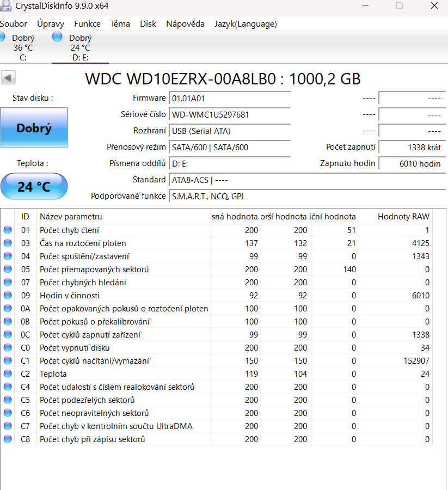This screenshot has width=448, height=490.
Task: Click the Počet zapnutí value 1338 krát
Action: tap(413, 147)
